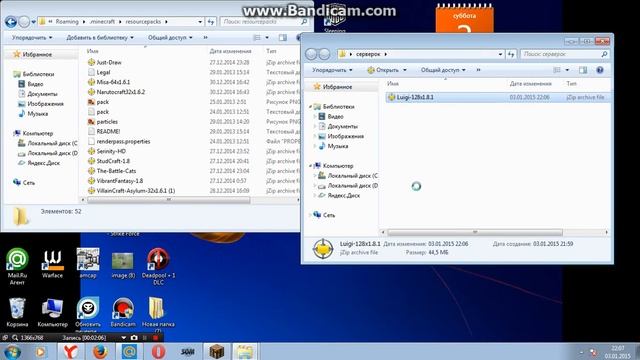Select the StudCraft-1.8 archive file
This screenshot has width=640, height=360.
click(x=113, y=161)
